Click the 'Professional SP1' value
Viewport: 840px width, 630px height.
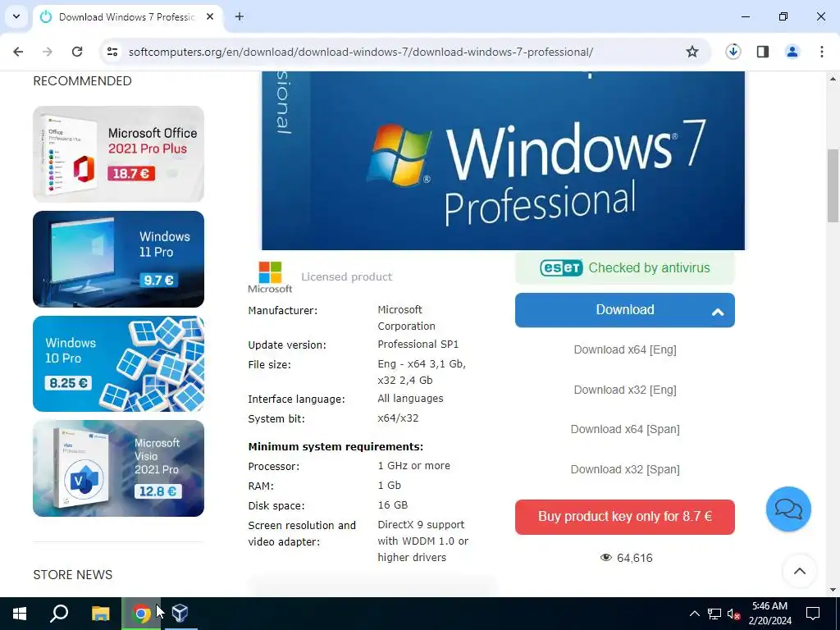pos(418,345)
